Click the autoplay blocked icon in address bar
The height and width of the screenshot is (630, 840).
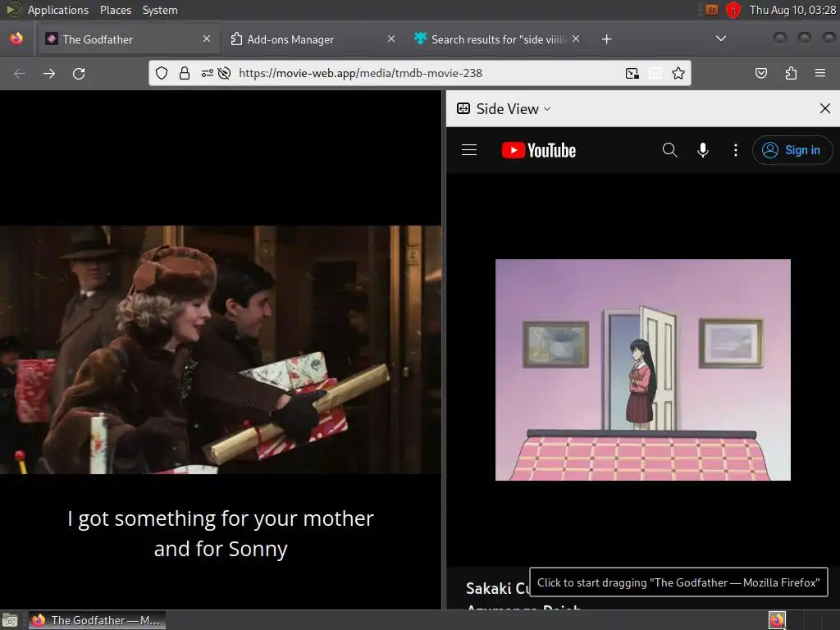pos(225,73)
